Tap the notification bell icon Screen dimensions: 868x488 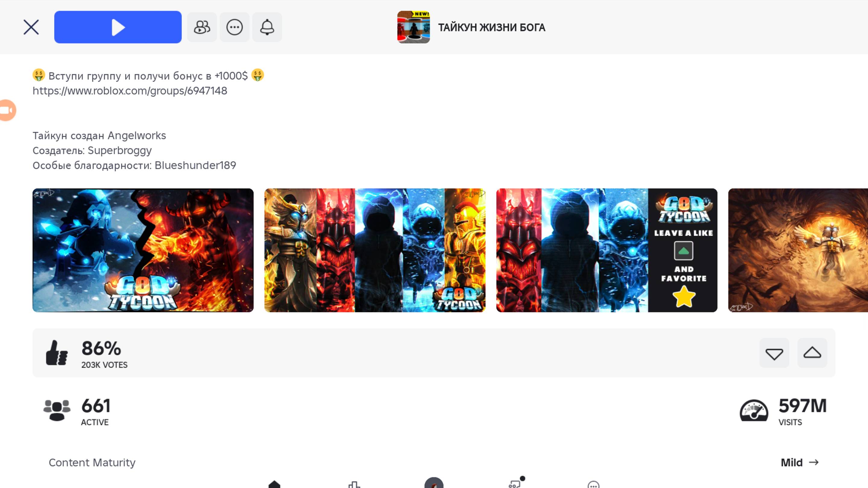pos(267,27)
